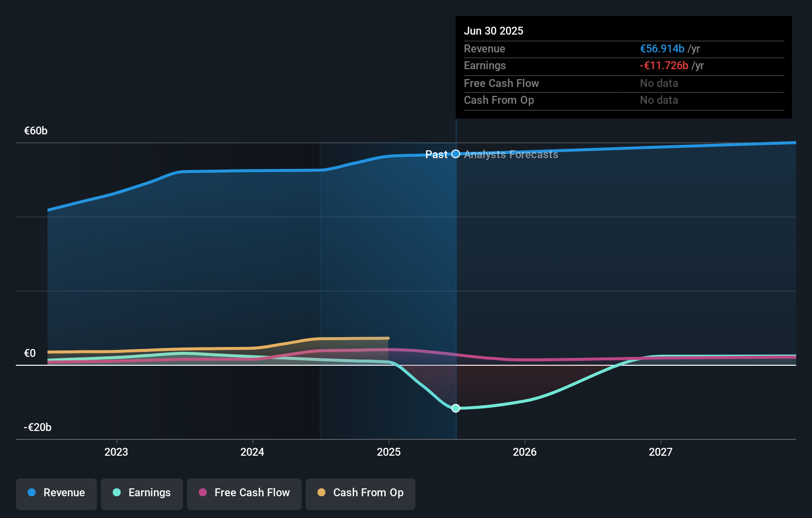Click the 2025 x-axis label
Viewport: 812px width, 518px height.
click(x=389, y=452)
